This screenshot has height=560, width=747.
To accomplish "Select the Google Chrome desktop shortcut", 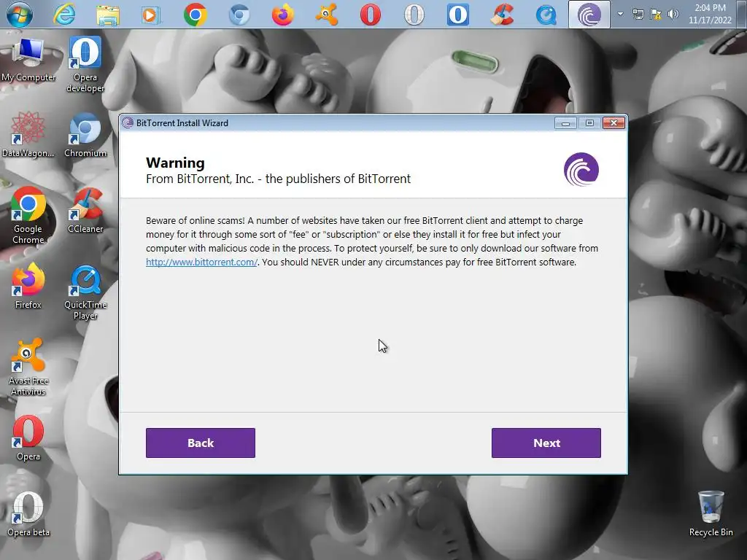I will pos(28,216).
